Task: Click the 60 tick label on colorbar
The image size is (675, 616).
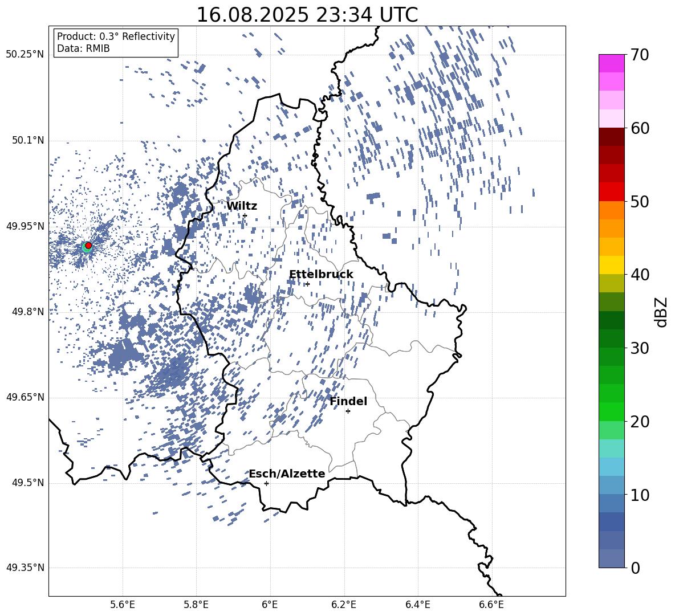Action: pos(640,128)
